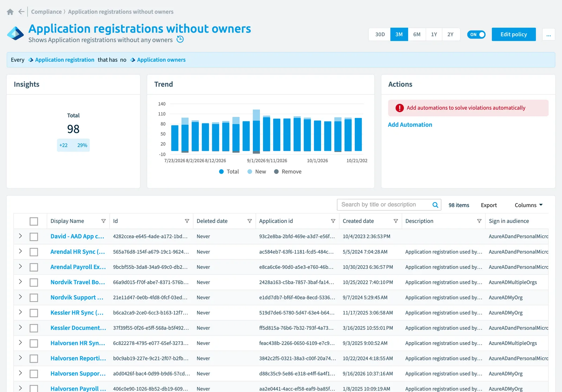Expand the Arendal Payroll Ex row

point(20,267)
